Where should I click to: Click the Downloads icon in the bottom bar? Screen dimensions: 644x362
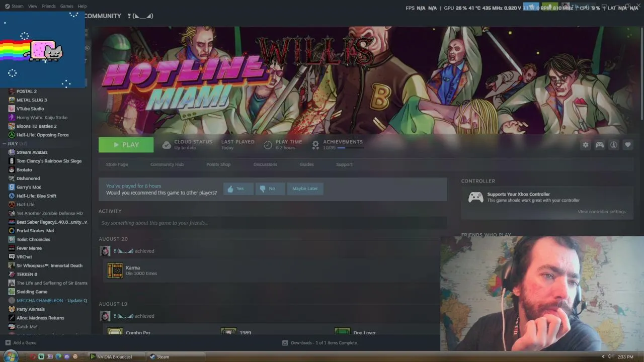285,343
